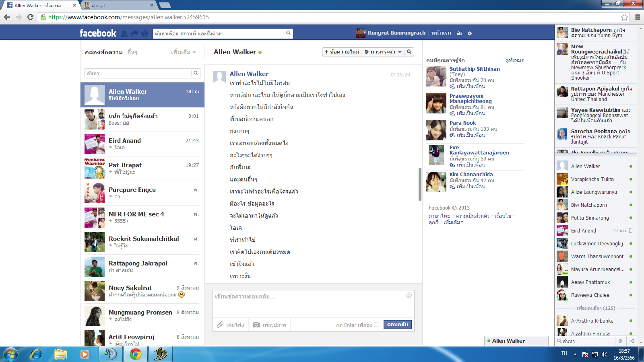
Task: Click the magnifier button in Facebook top search
Action: pos(288,33)
